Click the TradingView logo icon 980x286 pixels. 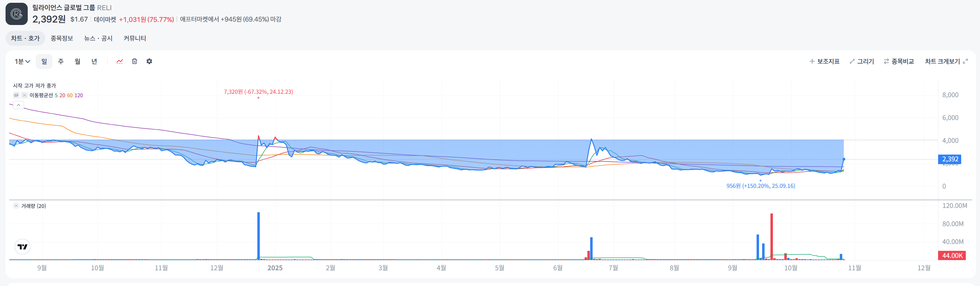click(x=22, y=247)
